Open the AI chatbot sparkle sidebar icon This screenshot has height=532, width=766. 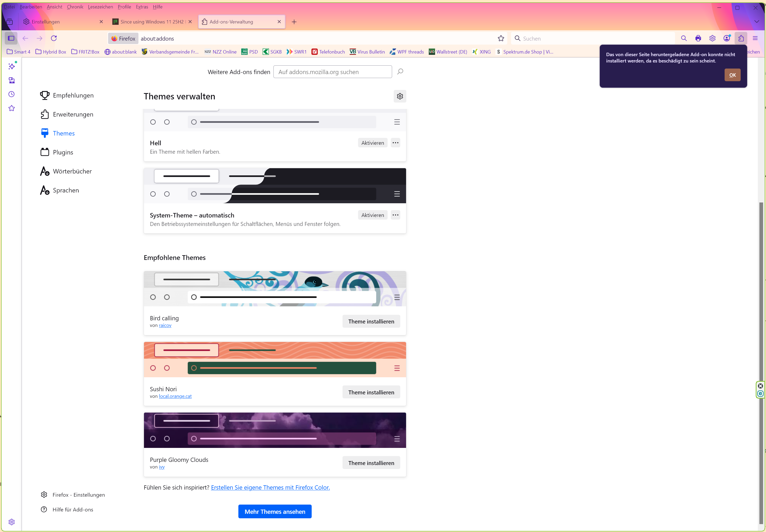point(12,66)
